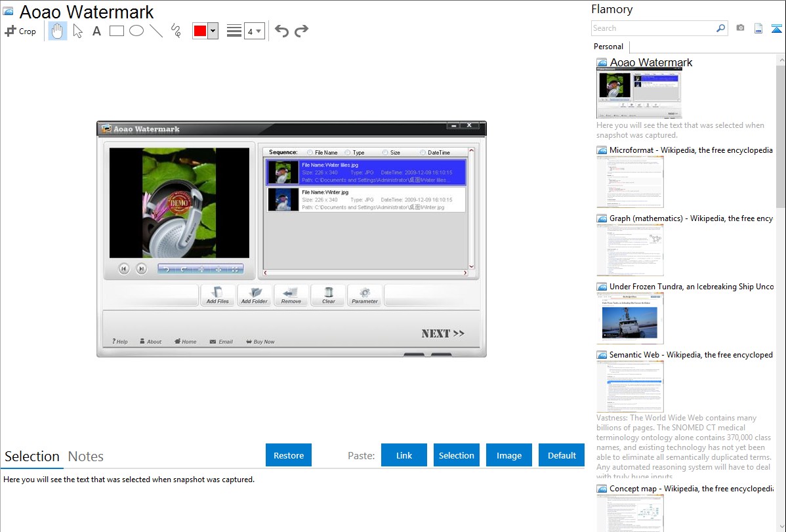
Task: Select the freehand drawing tool
Action: (x=175, y=31)
